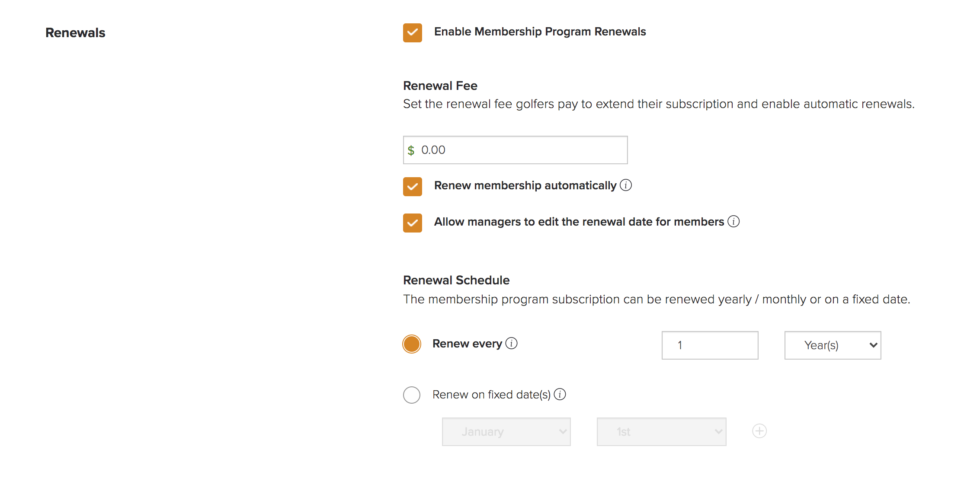Click the dollar sign in renewal fee field
980x478 pixels.
click(x=411, y=150)
